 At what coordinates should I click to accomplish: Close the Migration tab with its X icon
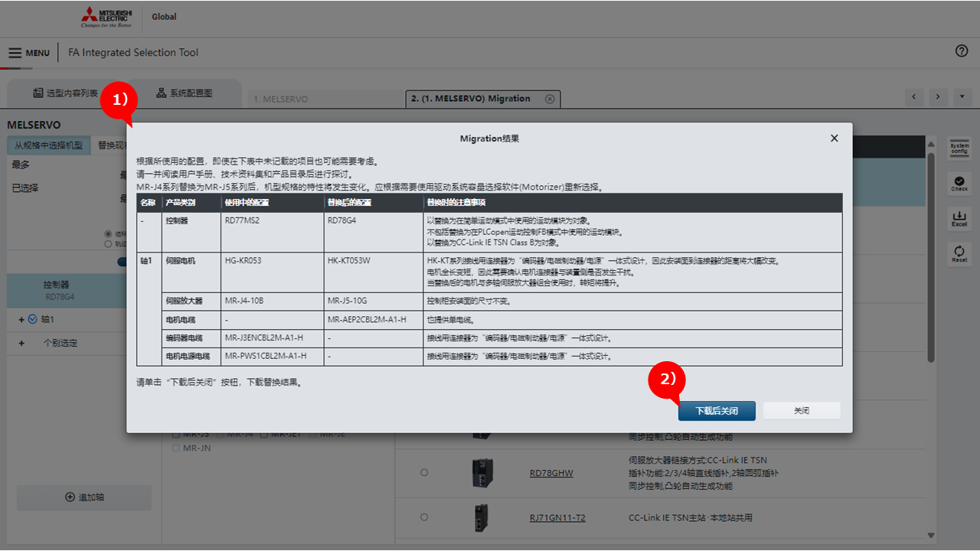(550, 99)
